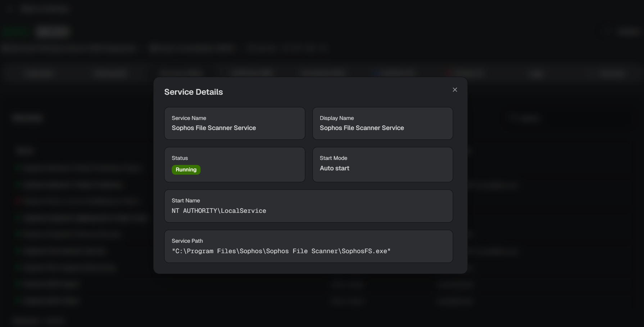Click the Start Name field label
This screenshot has width=644, height=327.
(186, 201)
